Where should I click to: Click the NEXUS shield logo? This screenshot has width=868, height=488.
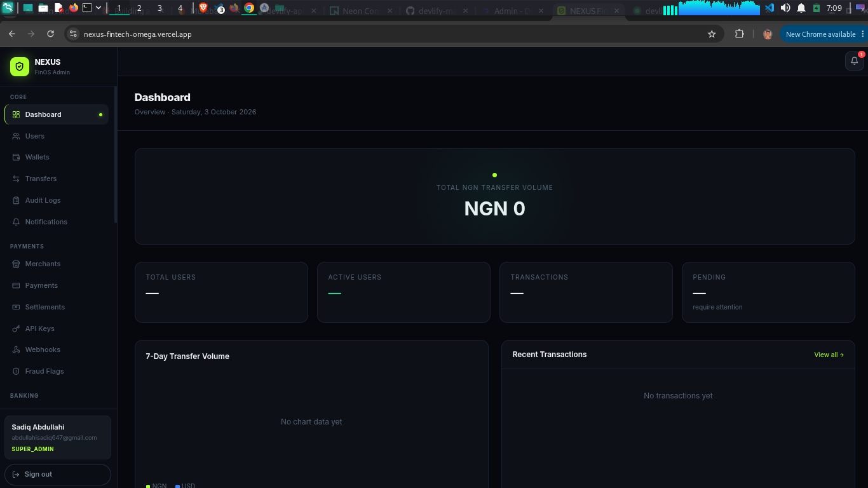point(20,66)
